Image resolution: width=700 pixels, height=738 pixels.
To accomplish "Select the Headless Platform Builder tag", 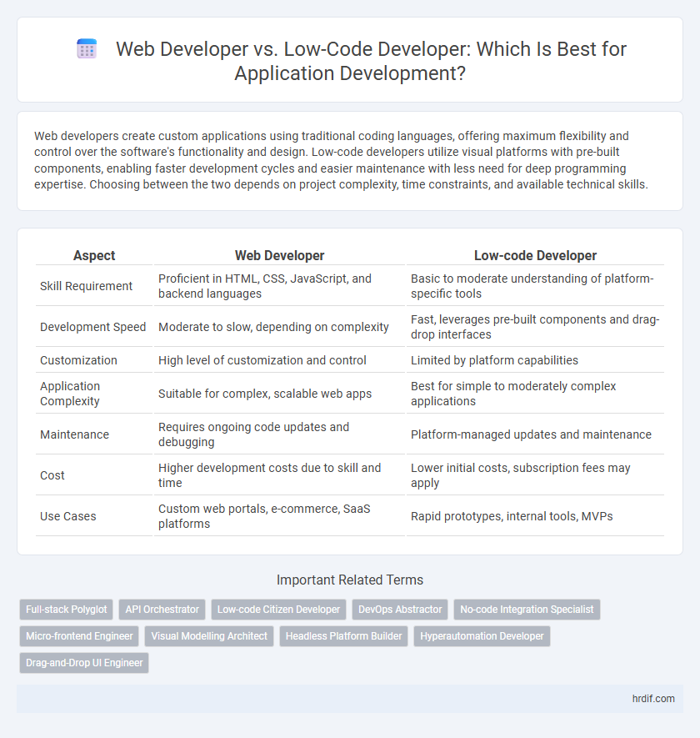I will click(344, 636).
